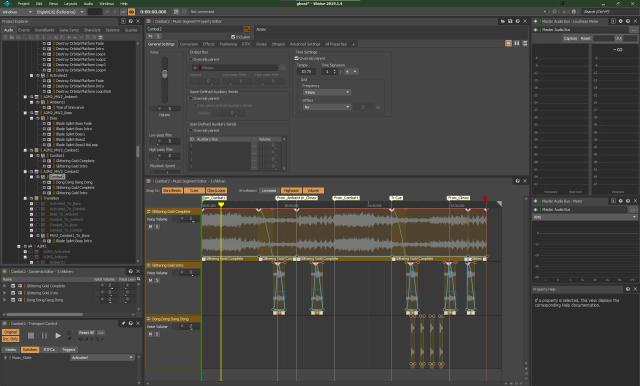Viewport: 640px width, 386px height.
Task: Click the Tempo input field
Action: (307, 71)
